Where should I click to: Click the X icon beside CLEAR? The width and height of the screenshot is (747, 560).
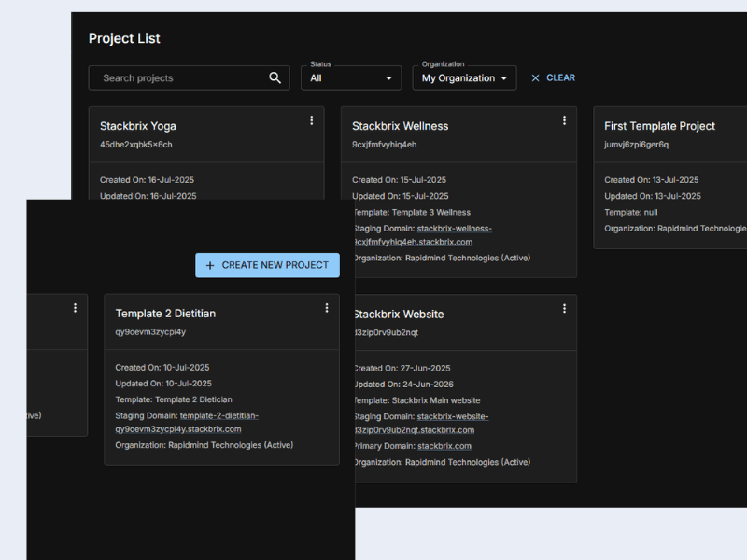535,78
